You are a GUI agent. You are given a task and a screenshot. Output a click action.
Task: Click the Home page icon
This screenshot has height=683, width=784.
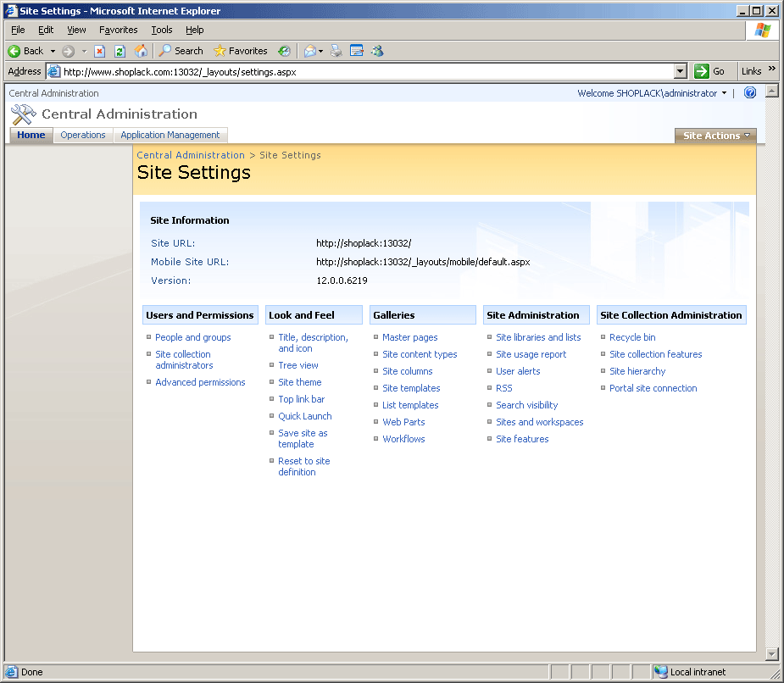(142, 51)
